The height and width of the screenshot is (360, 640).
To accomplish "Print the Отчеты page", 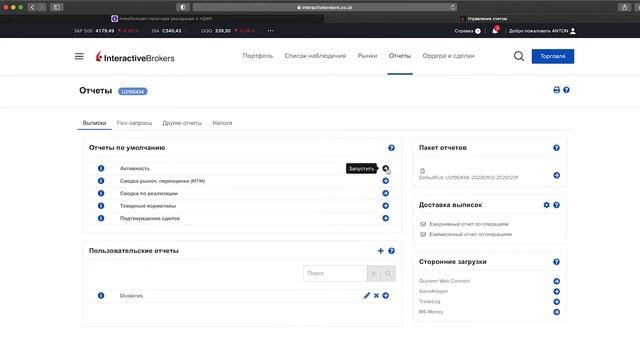I will 556,90.
